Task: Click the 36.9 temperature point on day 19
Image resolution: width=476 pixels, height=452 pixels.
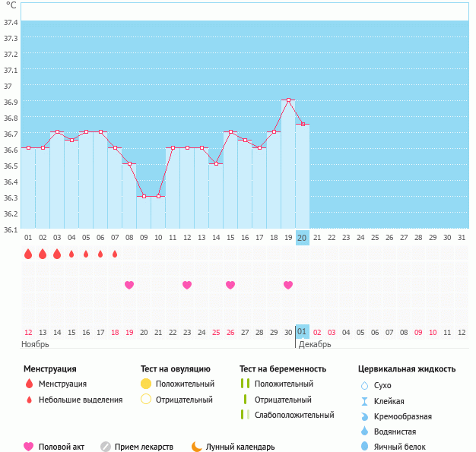Action: 288,100
